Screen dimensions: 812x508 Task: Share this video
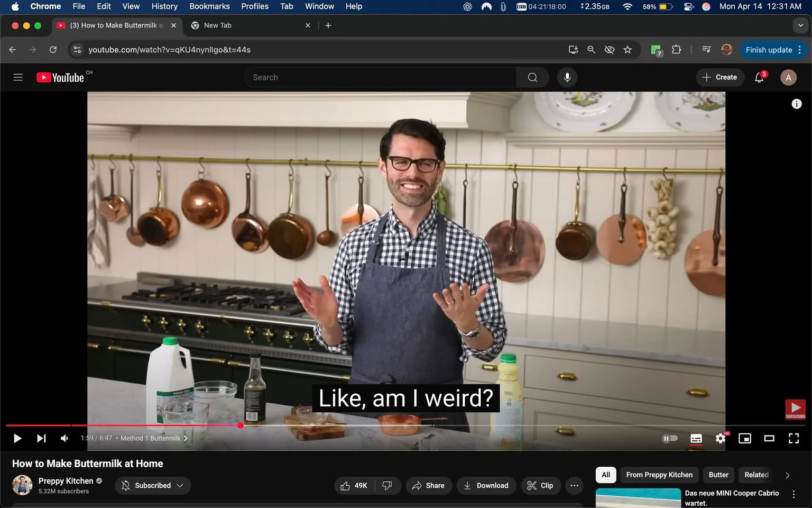[428, 485]
